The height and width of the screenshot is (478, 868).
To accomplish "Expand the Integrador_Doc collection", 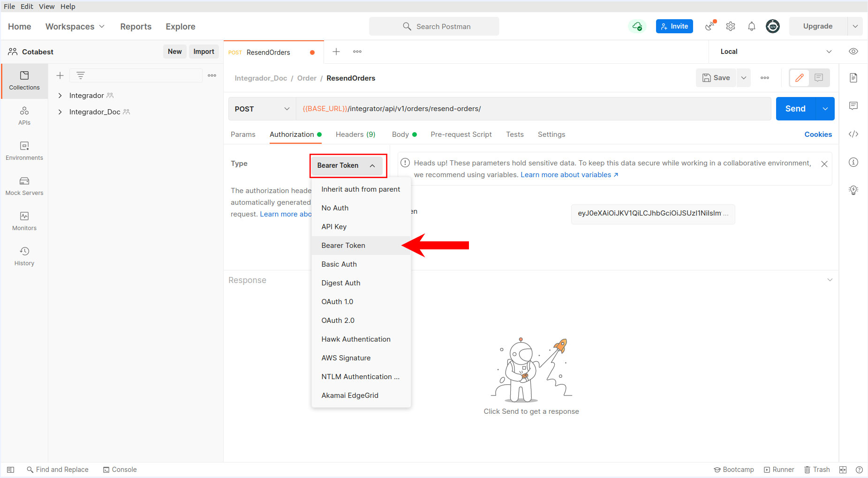I will tap(60, 112).
